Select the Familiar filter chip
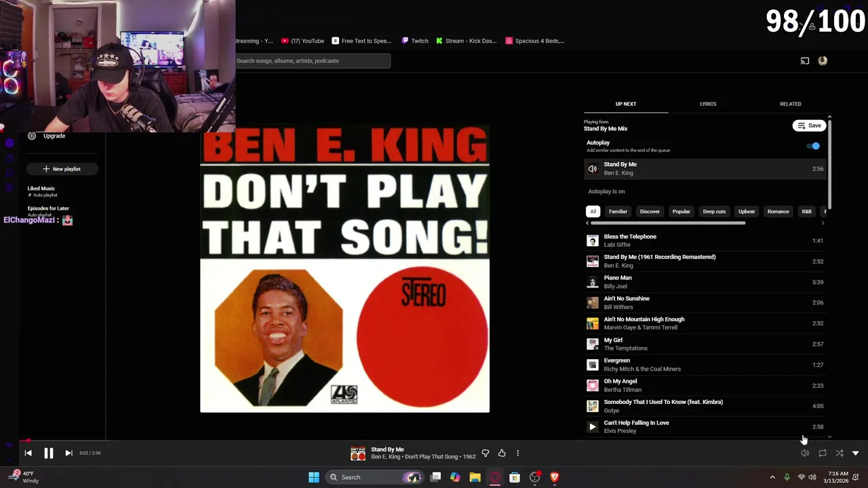This screenshot has height=488, width=868. pos(618,211)
